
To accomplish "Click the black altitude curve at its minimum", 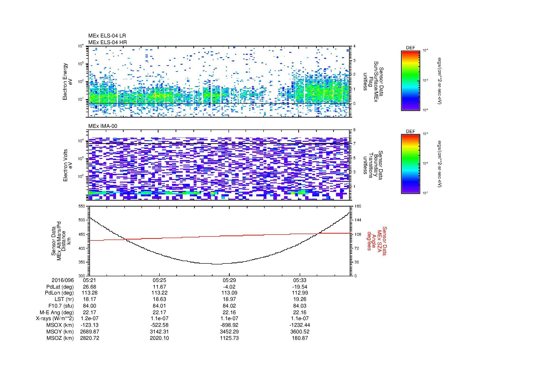I will (217, 264).
